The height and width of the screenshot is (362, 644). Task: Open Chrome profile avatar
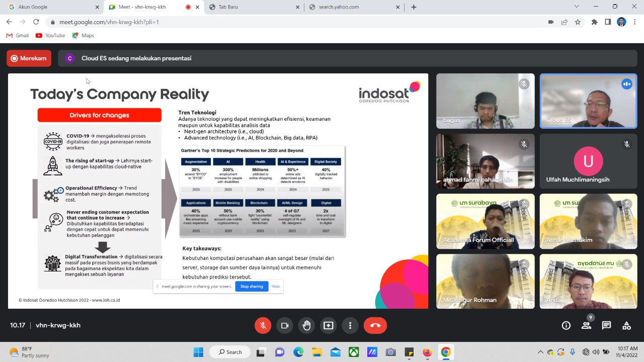point(621,22)
